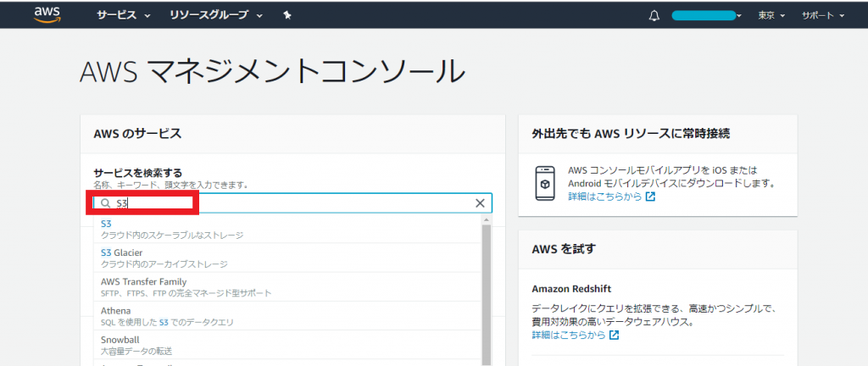Click 外出先でも AWS リソースに常時接続 heading

(631, 133)
